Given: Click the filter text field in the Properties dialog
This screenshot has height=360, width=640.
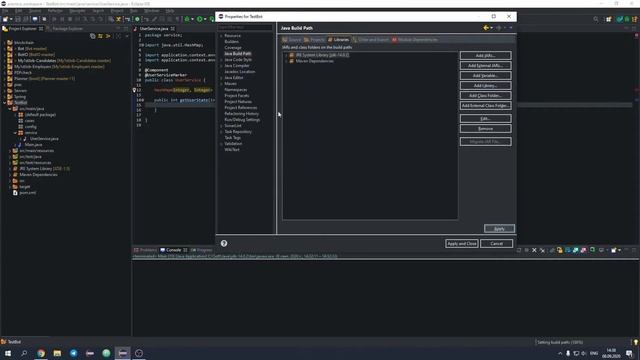Looking at the screenshot, I should coord(245,27).
